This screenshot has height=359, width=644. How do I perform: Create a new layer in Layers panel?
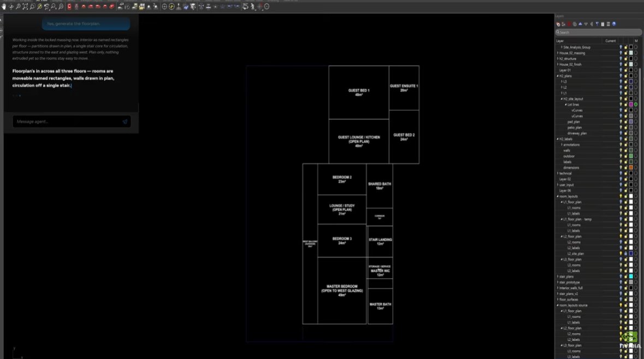[558, 24]
